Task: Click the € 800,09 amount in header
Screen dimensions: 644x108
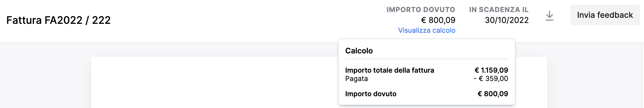Action: 438,20
